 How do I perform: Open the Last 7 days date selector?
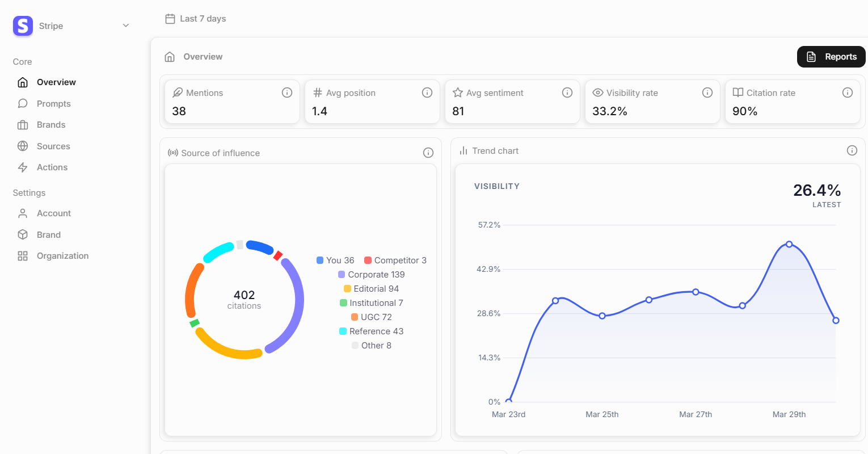195,18
